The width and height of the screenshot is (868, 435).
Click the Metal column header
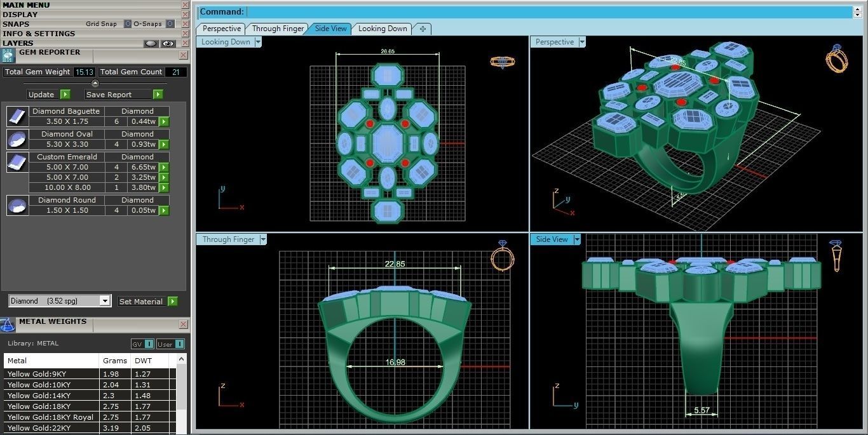[52, 361]
